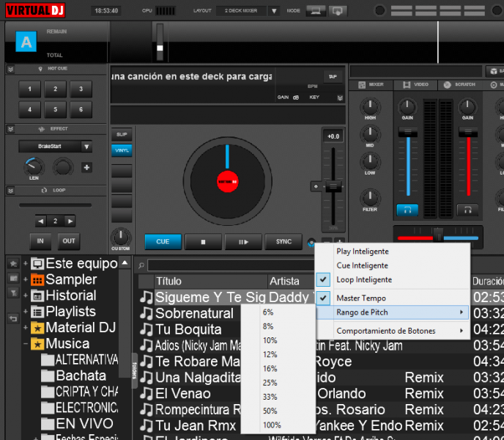Image resolution: width=504 pixels, height=440 pixels.
Task: Turn the FILTER knob
Action: point(370,197)
